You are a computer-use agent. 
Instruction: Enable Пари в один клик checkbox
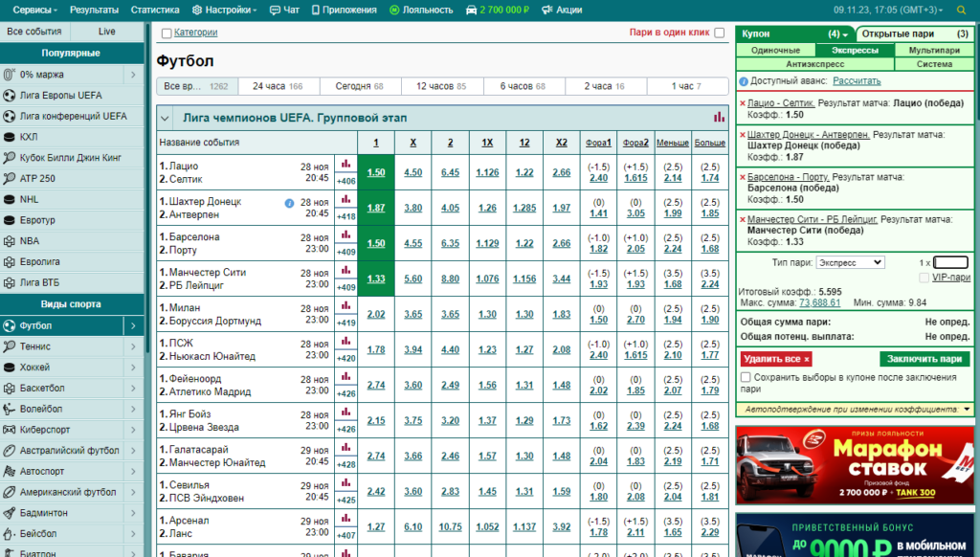click(720, 33)
